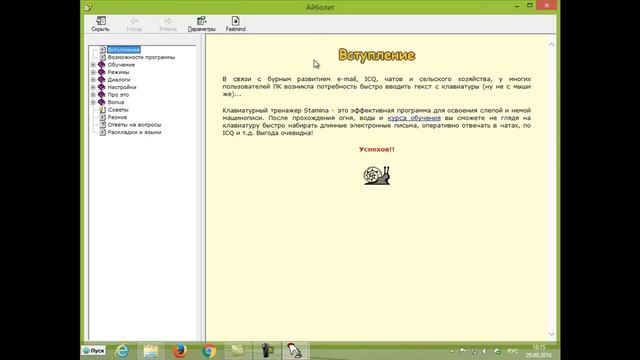This screenshot has width=640, height=360.
Task: Click the snail image
Action: (x=377, y=176)
